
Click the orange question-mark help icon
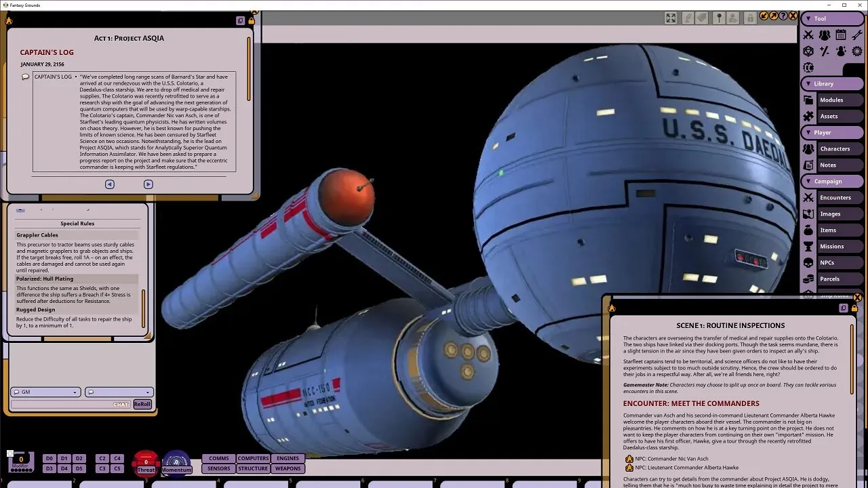[x=783, y=16]
